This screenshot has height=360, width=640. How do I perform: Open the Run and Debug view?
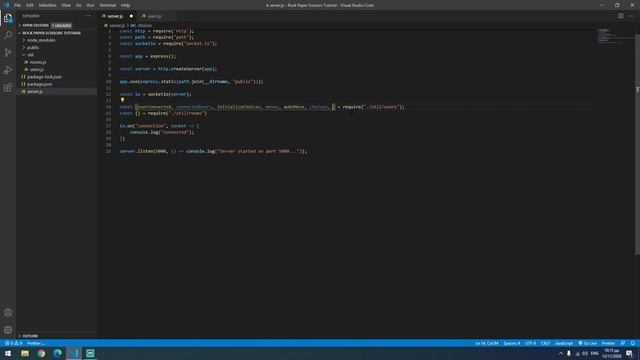8,70
